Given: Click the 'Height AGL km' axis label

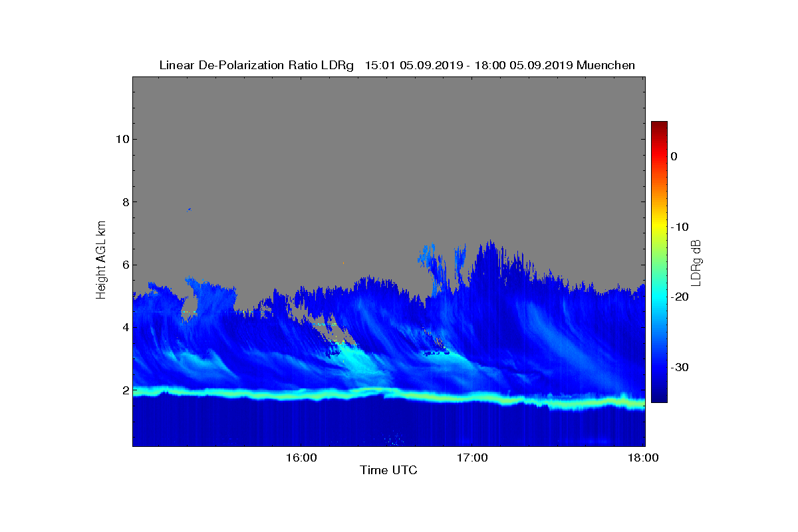Looking at the screenshot, I should (101, 261).
